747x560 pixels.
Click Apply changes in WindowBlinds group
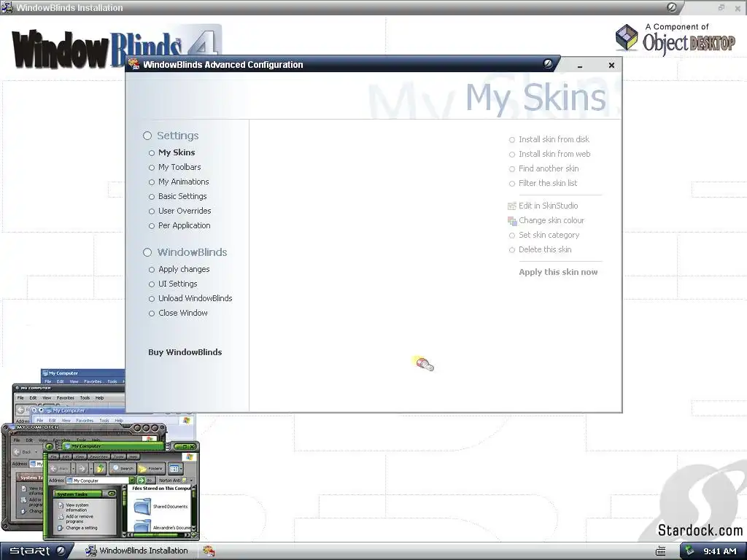coord(183,270)
